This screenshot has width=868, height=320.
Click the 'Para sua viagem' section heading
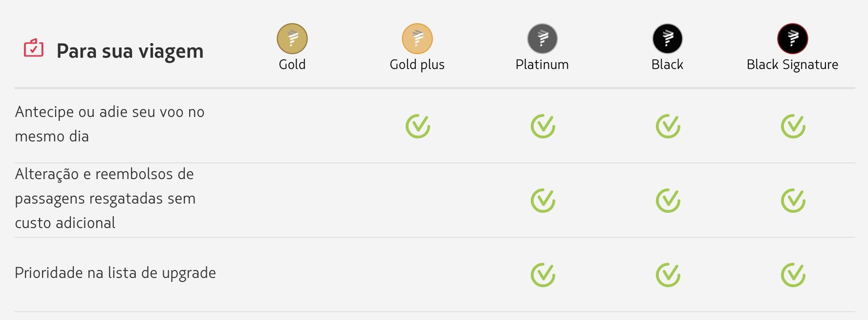pyautogui.click(x=130, y=51)
